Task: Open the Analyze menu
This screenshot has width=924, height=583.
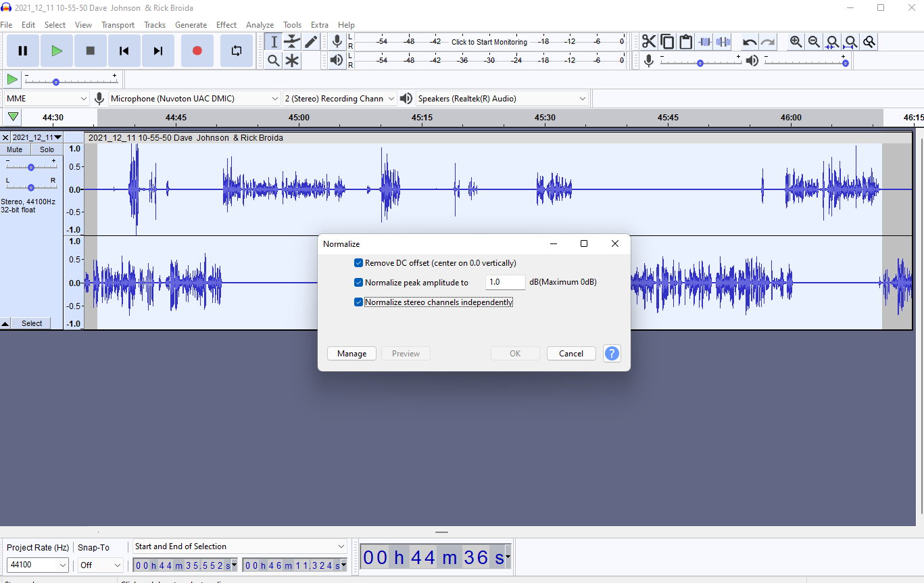Action: tap(260, 25)
